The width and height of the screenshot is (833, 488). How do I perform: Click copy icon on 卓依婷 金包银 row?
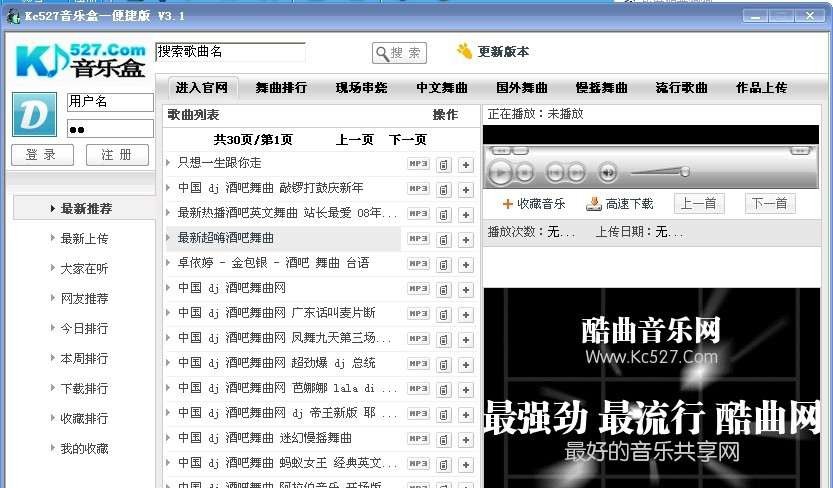point(444,265)
